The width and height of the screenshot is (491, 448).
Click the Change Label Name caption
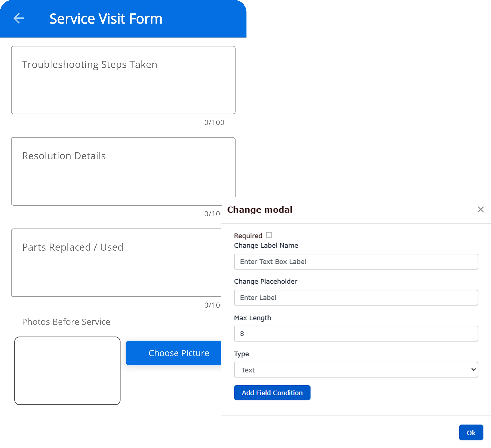click(x=266, y=245)
